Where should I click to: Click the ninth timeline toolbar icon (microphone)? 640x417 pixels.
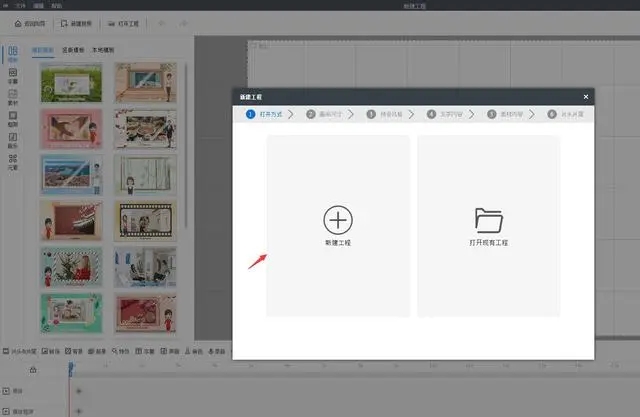point(211,351)
